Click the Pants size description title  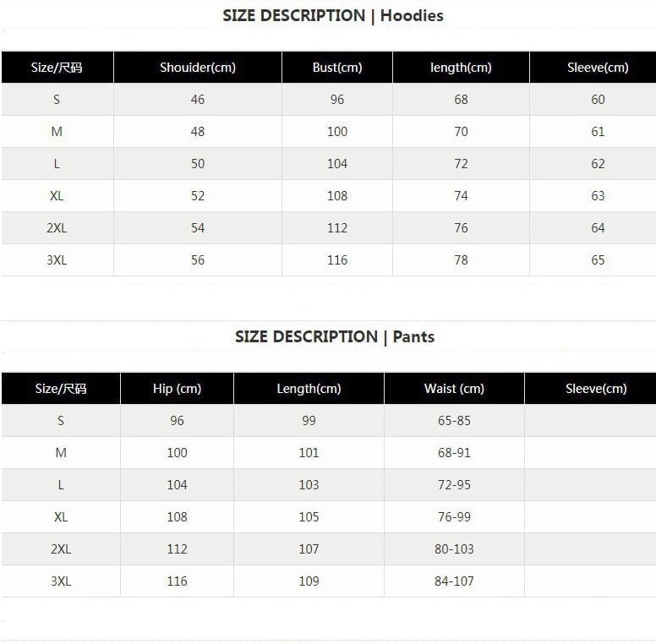point(335,336)
